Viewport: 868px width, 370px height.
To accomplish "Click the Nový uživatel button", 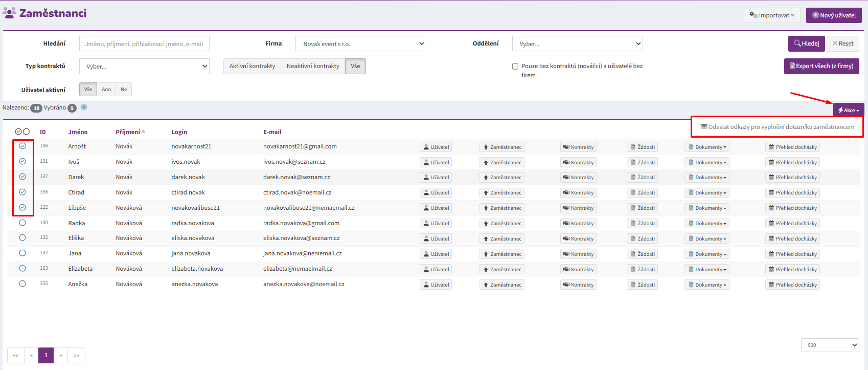I will (833, 15).
